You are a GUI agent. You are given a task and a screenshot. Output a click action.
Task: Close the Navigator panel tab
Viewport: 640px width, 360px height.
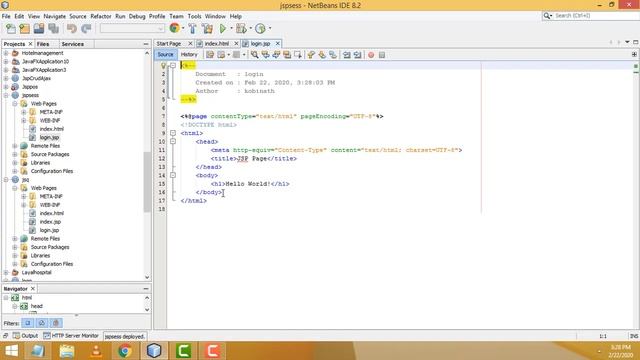coord(33,289)
